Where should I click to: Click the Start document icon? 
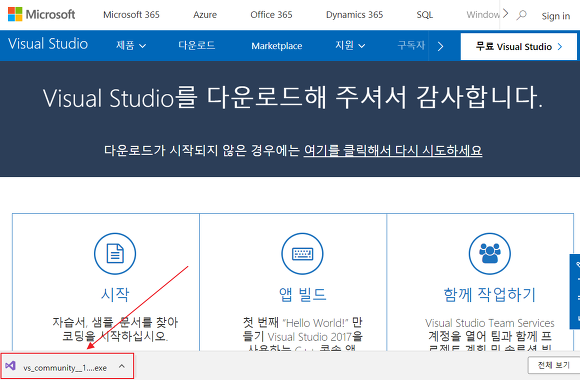point(115,253)
